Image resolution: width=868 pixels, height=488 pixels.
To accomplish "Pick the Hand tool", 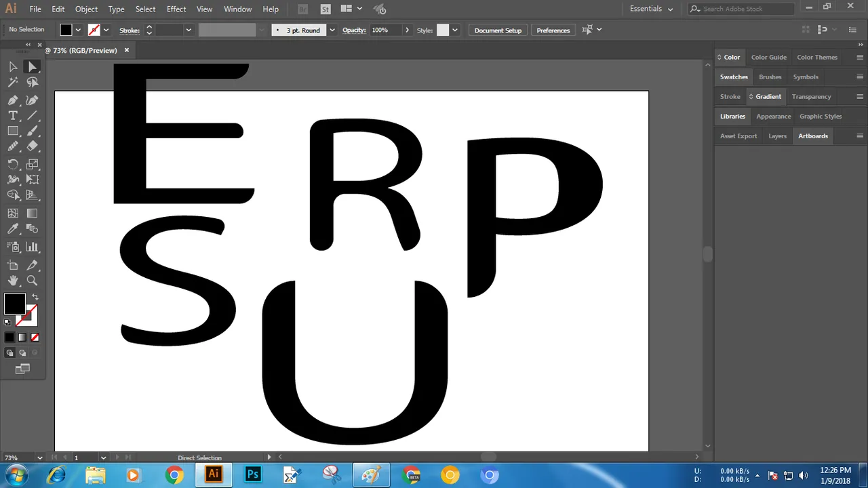I will [x=13, y=280].
